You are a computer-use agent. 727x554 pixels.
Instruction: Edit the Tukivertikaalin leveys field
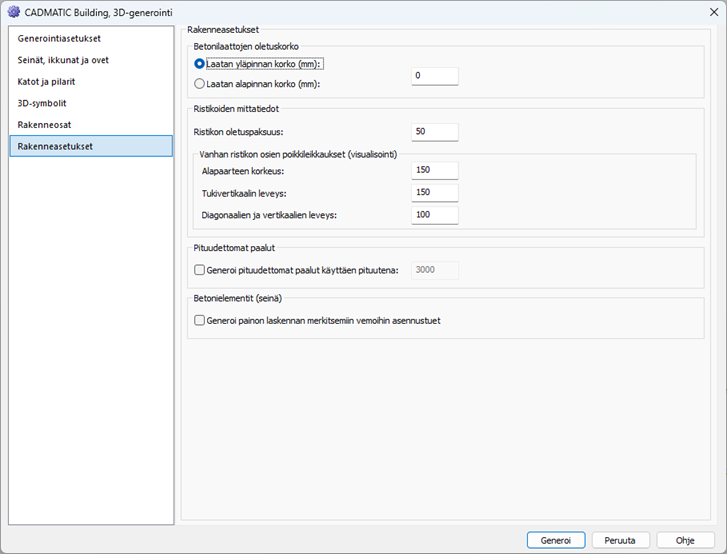click(435, 193)
